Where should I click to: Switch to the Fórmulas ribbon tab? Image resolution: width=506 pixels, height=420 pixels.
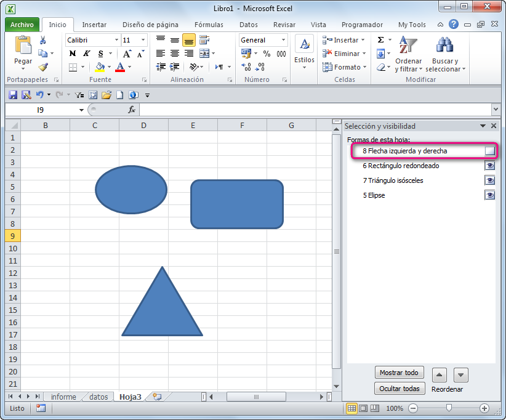(x=209, y=25)
